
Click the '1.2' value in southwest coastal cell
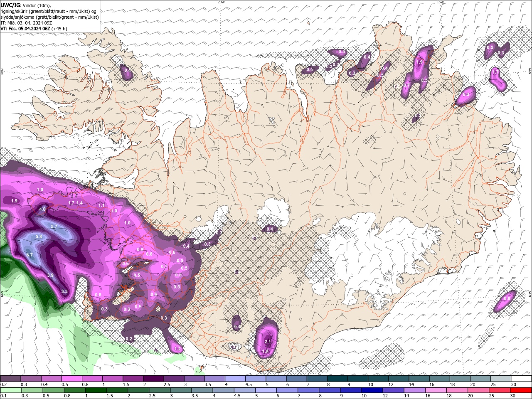[x=178, y=349]
